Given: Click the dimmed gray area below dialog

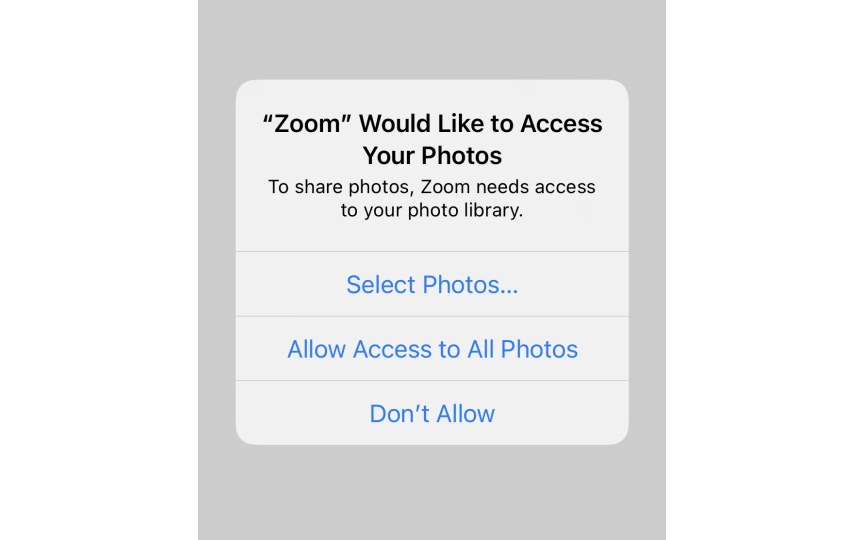Looking at the screenshot, I should point(432,492).
